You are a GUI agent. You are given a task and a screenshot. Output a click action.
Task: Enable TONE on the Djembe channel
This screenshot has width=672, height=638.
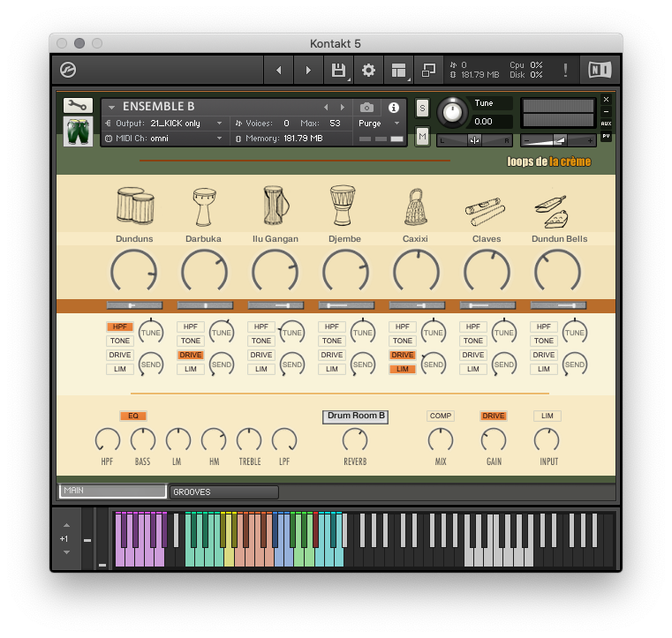point(332,341)
